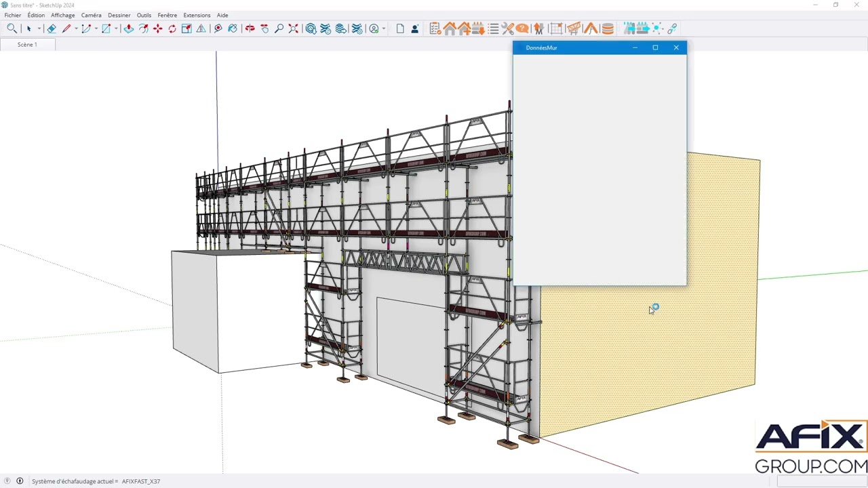The width and height of the screenshot is (868, 488).
Task: Select the Offset tool
Action: [143, 28]
